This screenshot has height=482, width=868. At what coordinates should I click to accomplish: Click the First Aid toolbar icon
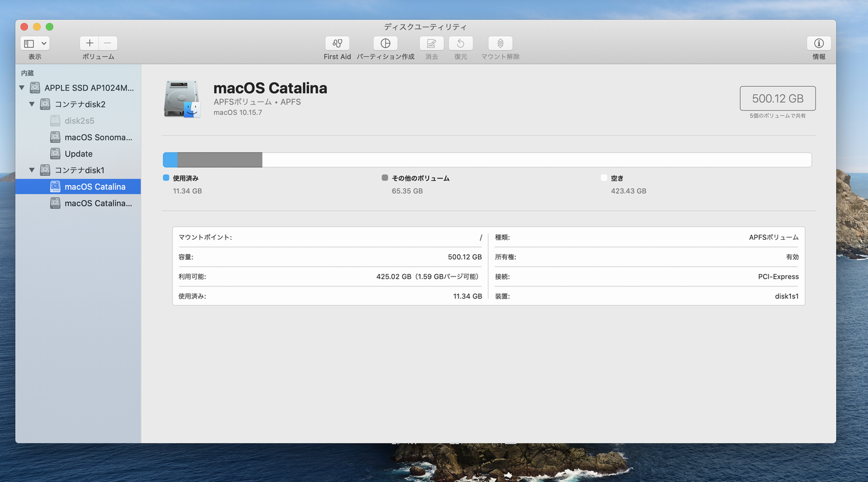tap(337, 43)
